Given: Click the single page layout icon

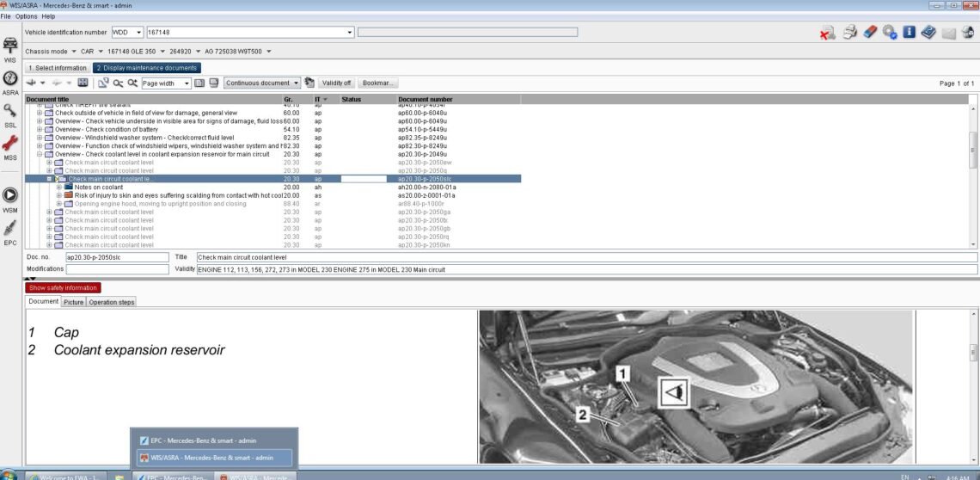Looking at the screenshot, I should tap(199, 83).
